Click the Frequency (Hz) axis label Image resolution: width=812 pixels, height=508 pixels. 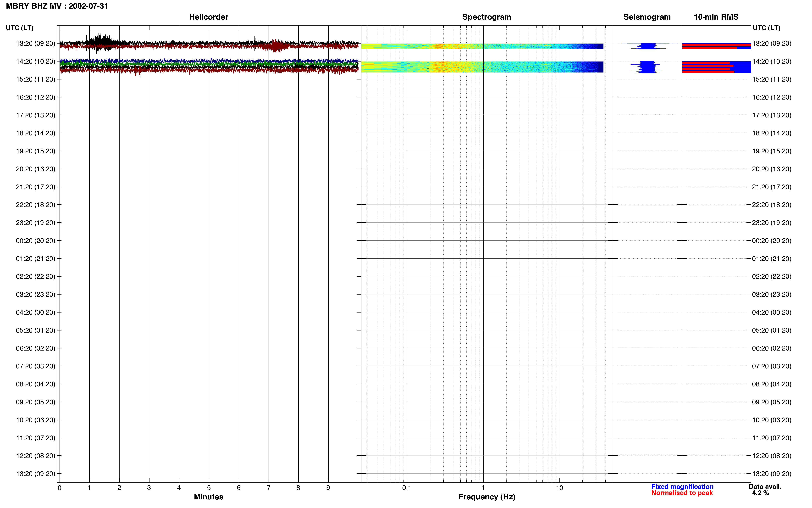[x=487, y=497]
